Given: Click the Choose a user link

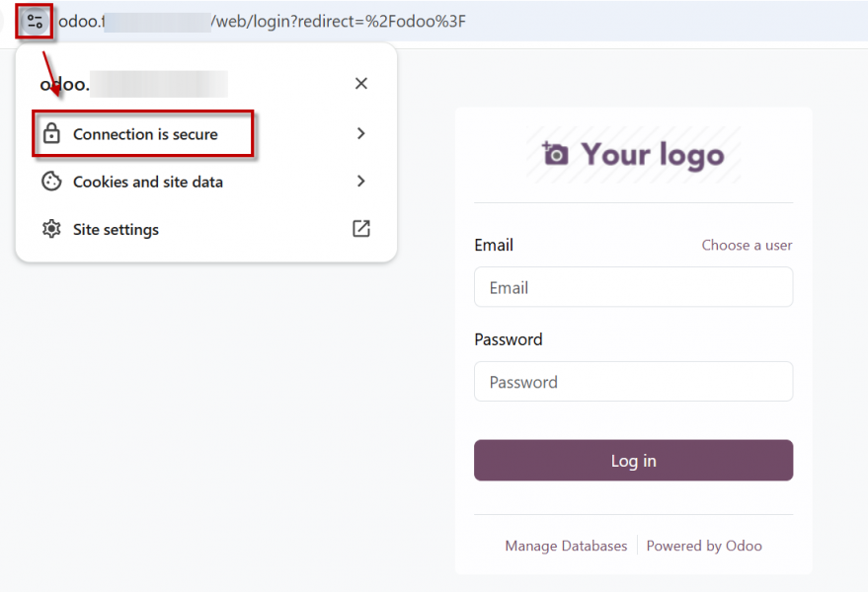Looking at the screenshot, I should click(747, 245).
